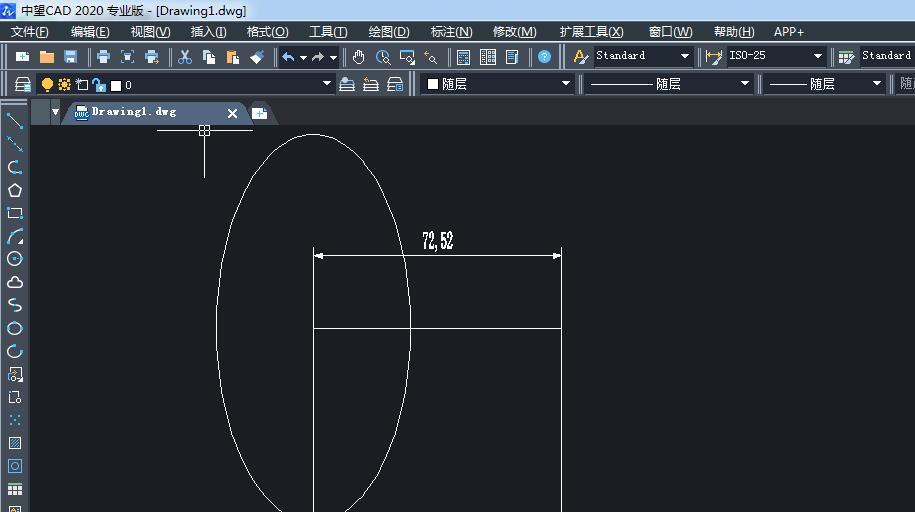Image resolution: width=915 pixels, height=512 pixels.
Task: Click the white color swatch of layer 0
Action: click(116, 86)
